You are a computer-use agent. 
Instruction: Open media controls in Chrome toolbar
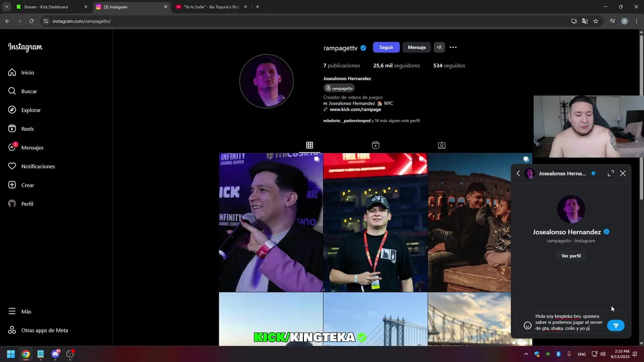coord(612,21)
